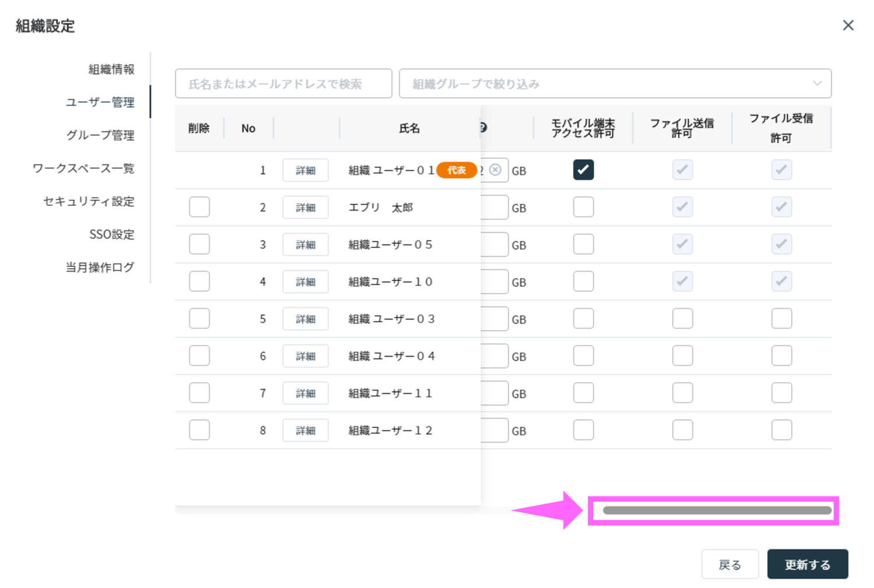Click the 削除 column header
The width and height of the screenshot is (874, 588).
point(199,128)
